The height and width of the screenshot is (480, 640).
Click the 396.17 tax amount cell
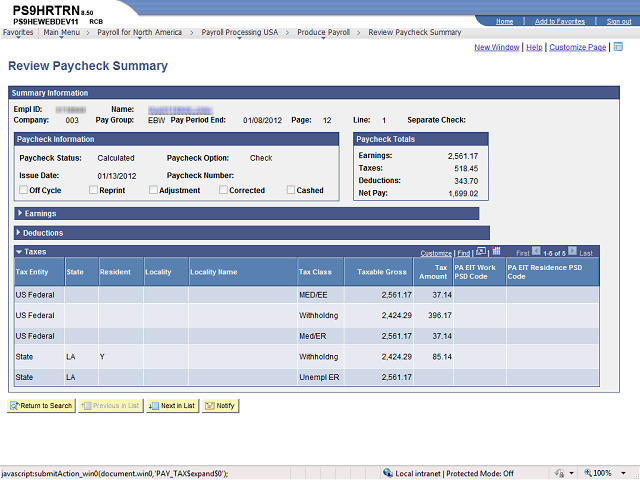coord(440,315)
